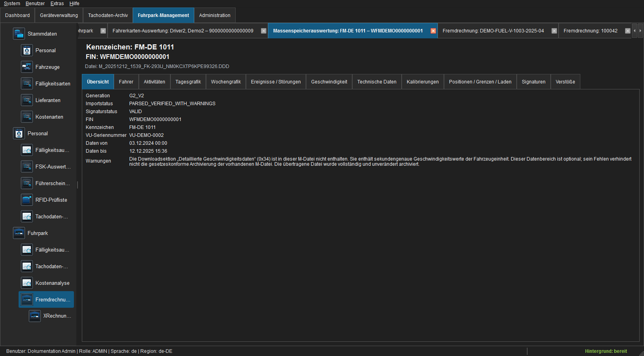
Task: Close the Fahrerkarten-Auswertung Driver2 tab
Action: tap(264, 31)
